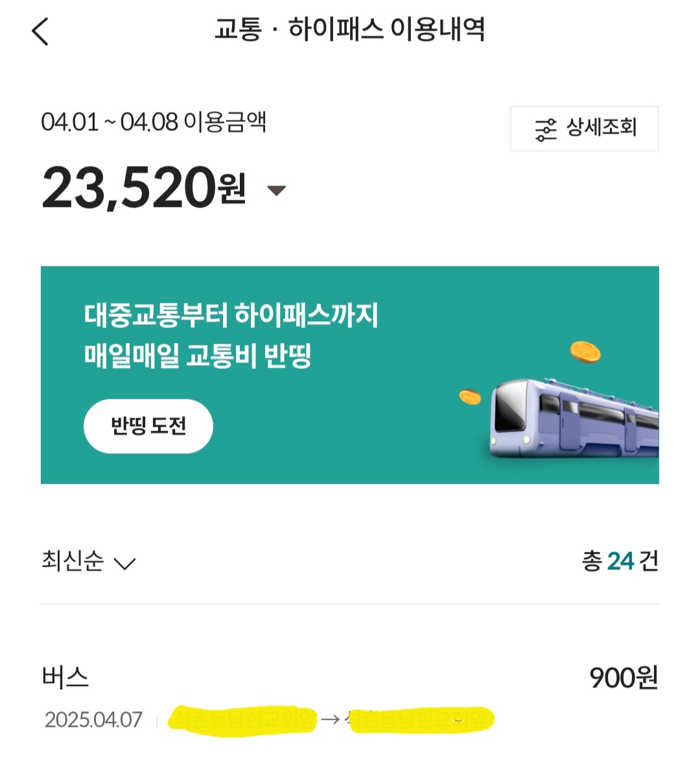The height and width of the screenshot is (762, 700).
Task: Click the chevron next to 최신순
Action: click(x=124, y=563)
